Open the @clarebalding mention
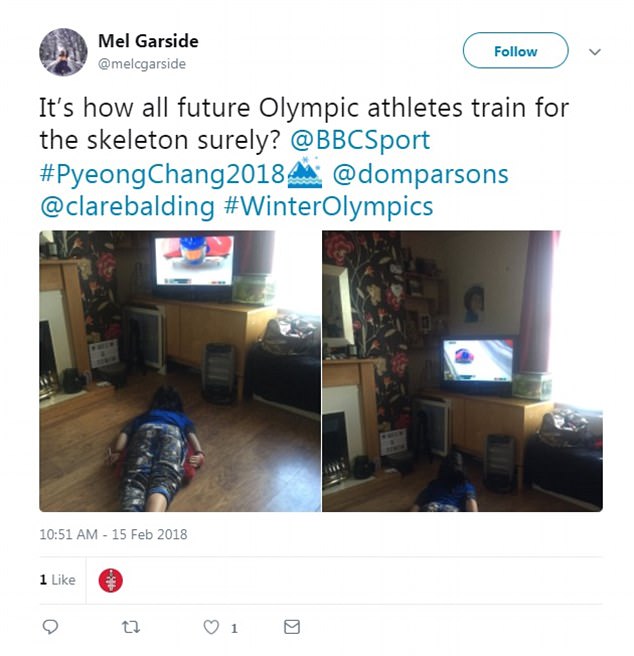The width and height of the screenshot is (634, 656). coord(127,206)
